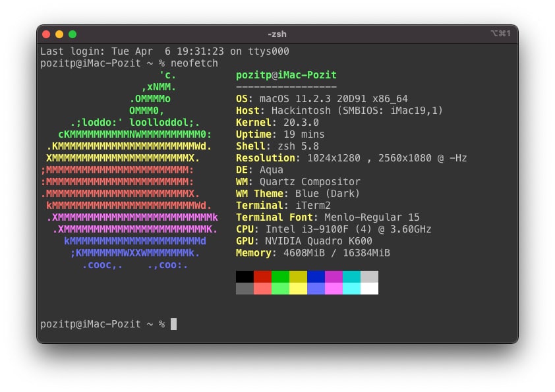
Task: Click the teal cyan color block
Action: click(x=351, y=277)
